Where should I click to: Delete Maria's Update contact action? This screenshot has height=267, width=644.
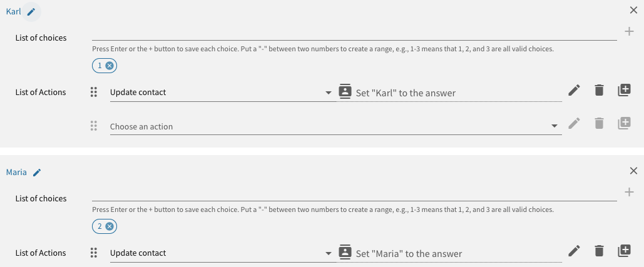(599, 251)
